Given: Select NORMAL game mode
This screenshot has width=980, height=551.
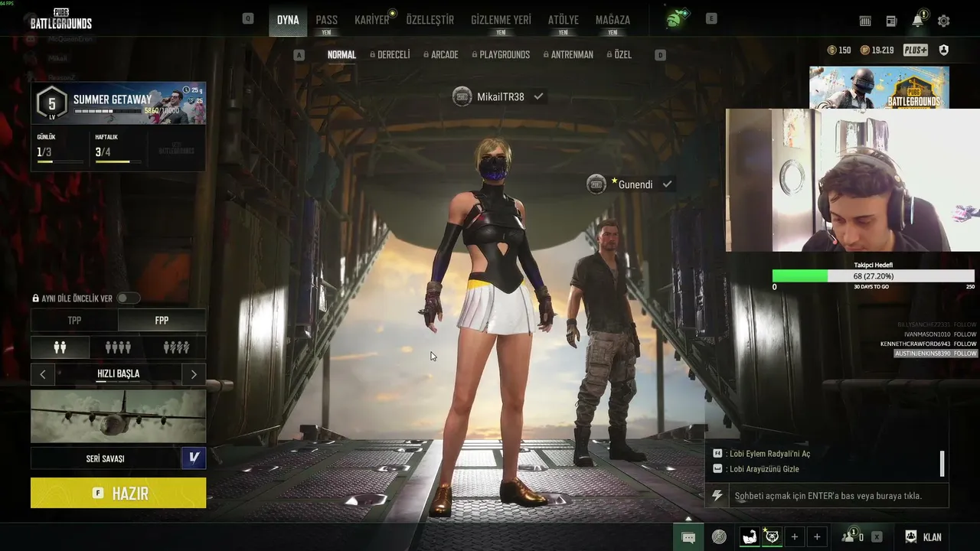Looking at the screenshot, I should click(x=342, y=55).
